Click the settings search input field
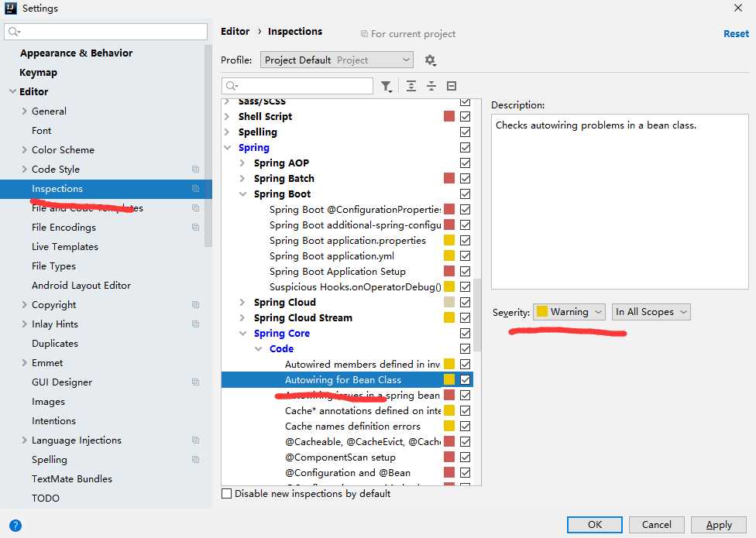Screen dimensions: 756x538 tap(106, 32)
